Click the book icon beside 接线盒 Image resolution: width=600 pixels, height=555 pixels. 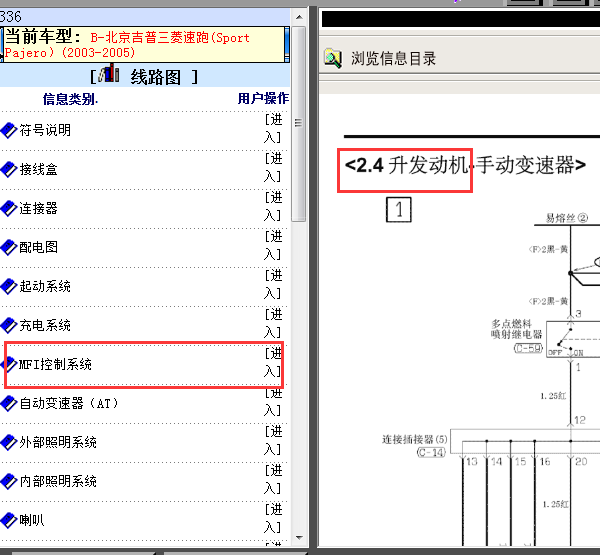(x=8, y=170)
